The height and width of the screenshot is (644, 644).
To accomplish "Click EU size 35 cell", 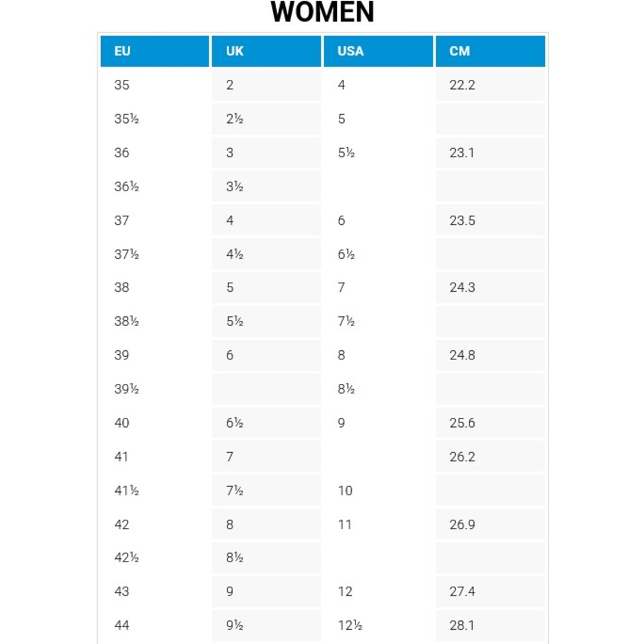I will tap(155, 85).
